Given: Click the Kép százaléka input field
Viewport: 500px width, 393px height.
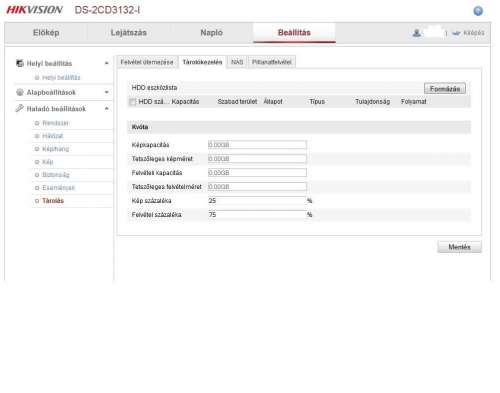Looking at the screenshot, I should point(257,201).
